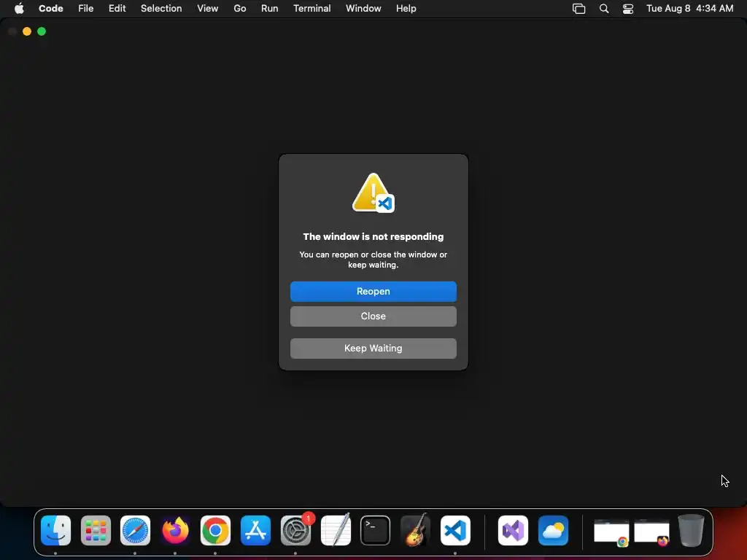Click the green full-screen window button
Image resolution: width=747 pixels, height=560 pixels.
pyautogui.click(x=42, y=31)
